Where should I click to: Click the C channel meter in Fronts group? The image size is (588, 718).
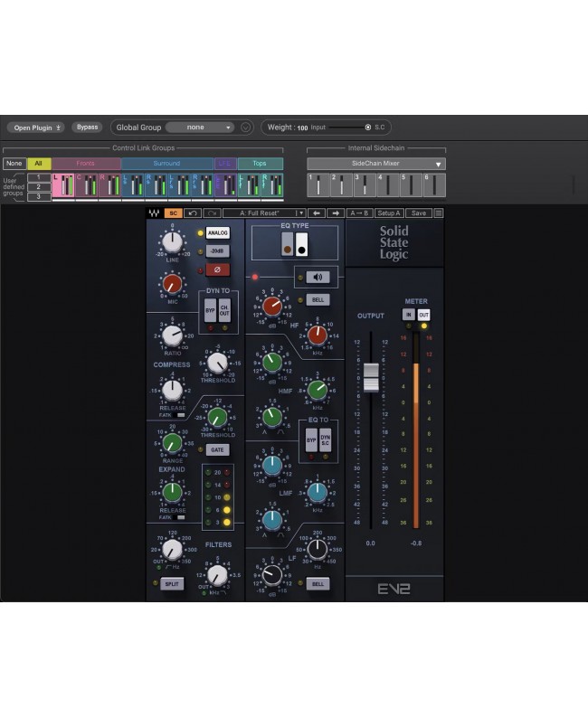87,185
